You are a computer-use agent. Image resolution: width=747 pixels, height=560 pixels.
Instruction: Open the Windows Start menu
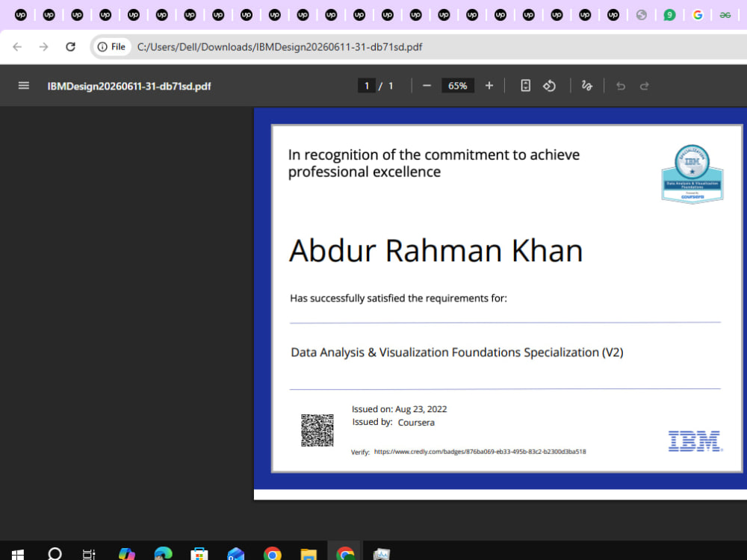[18, 554]
